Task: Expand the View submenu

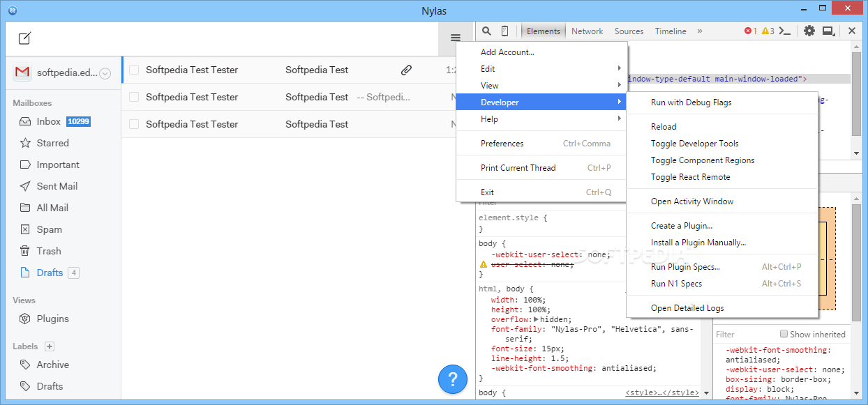Action: coord(619,85)
